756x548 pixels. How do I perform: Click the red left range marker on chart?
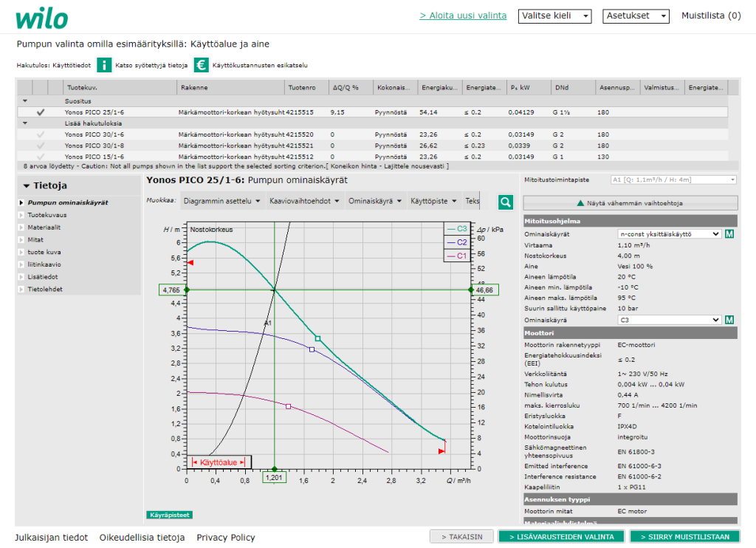pyautogui.click(x=190, y=263)
